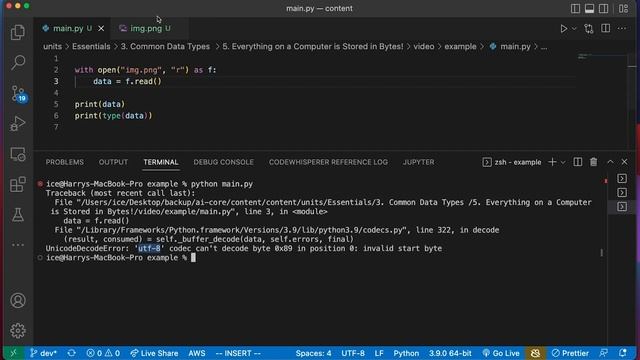Open the Output panel tab
640x360 pixels.
click(x=113, y=162)
